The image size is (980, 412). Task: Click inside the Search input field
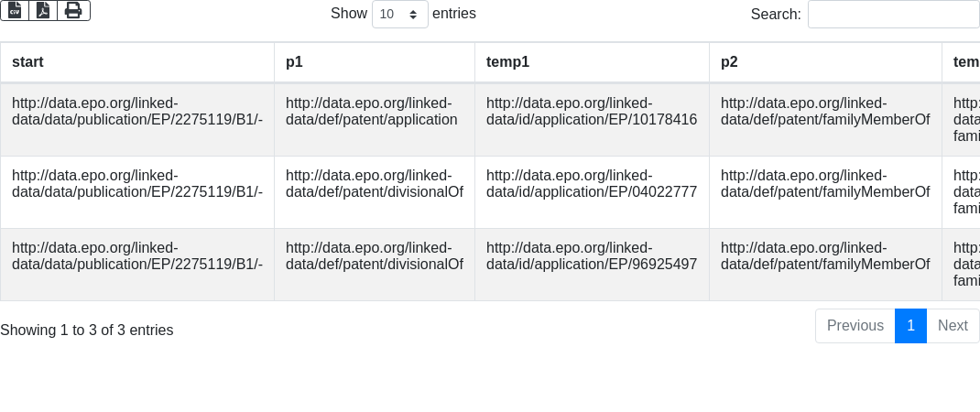point(893,15)
